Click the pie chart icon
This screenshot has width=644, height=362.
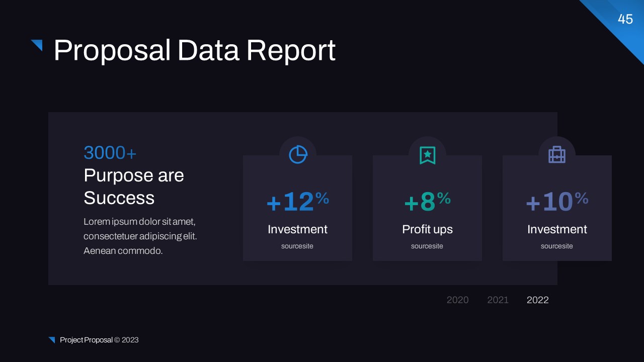point(298,155)
